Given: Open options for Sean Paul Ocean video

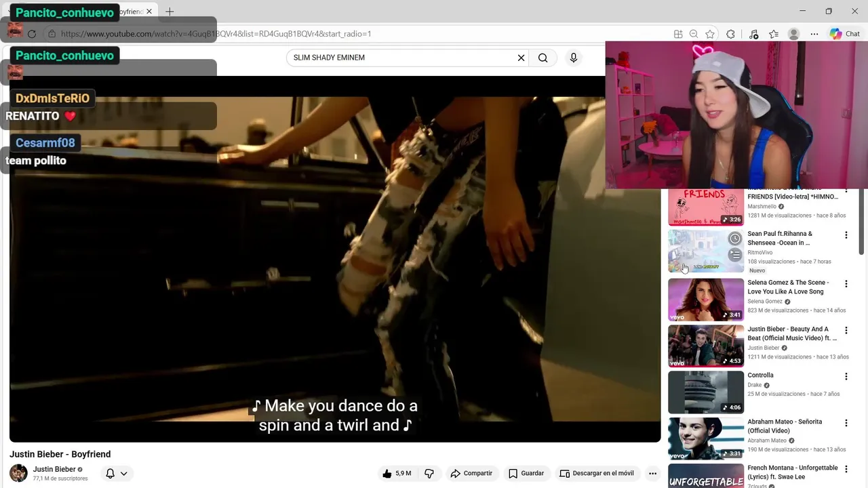Looking at the screenshot, I should click(x=846, y=235).
